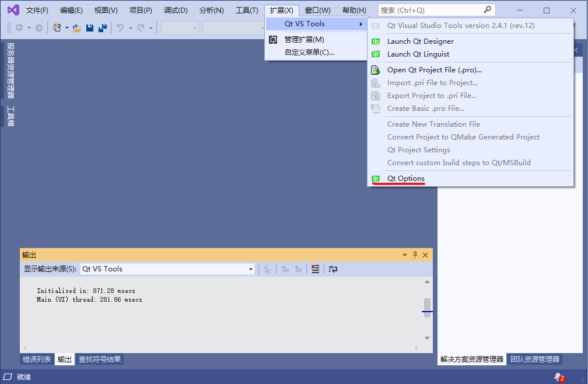Click the Launch Qt Linguist icon

(376, 54)
